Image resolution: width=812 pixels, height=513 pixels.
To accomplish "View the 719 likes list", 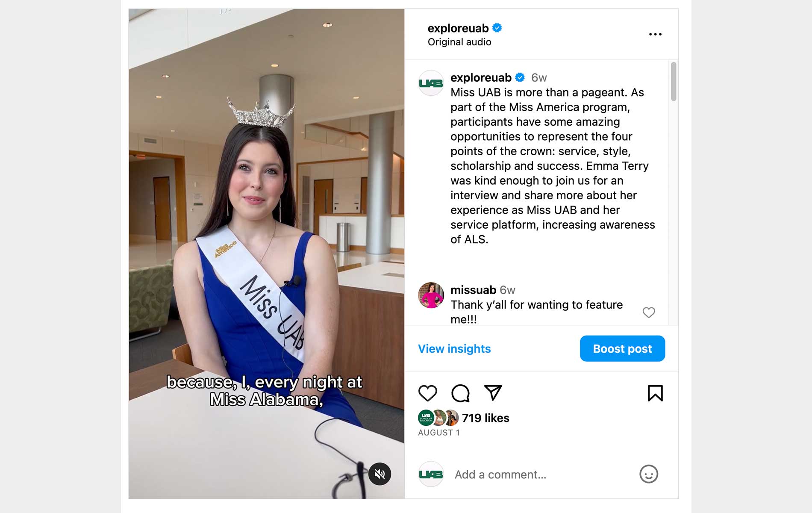I will (485, 418).
